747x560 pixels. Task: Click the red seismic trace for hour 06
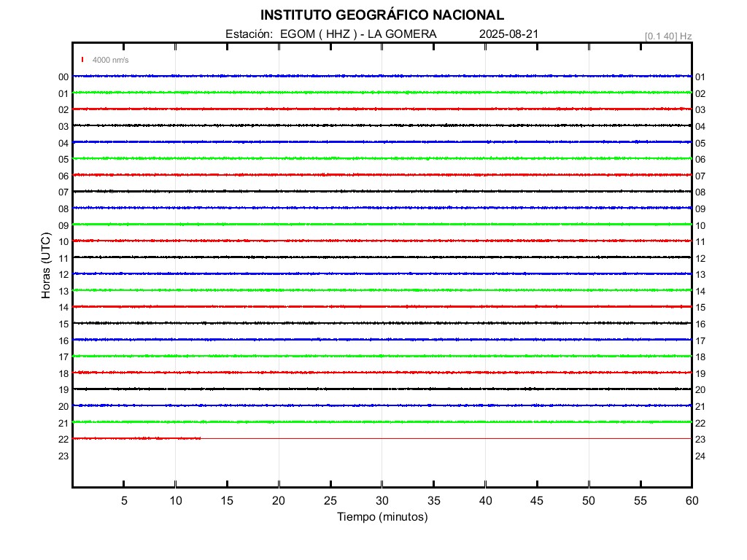coord(382,175)
